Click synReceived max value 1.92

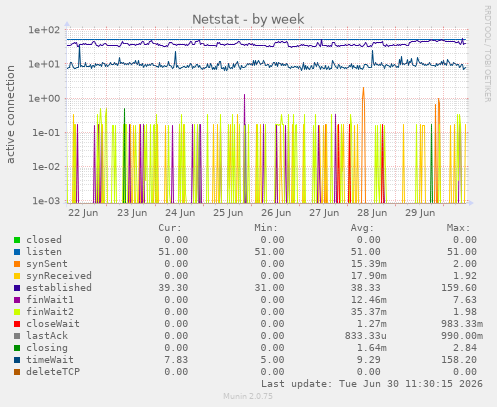tap(465, 276)
